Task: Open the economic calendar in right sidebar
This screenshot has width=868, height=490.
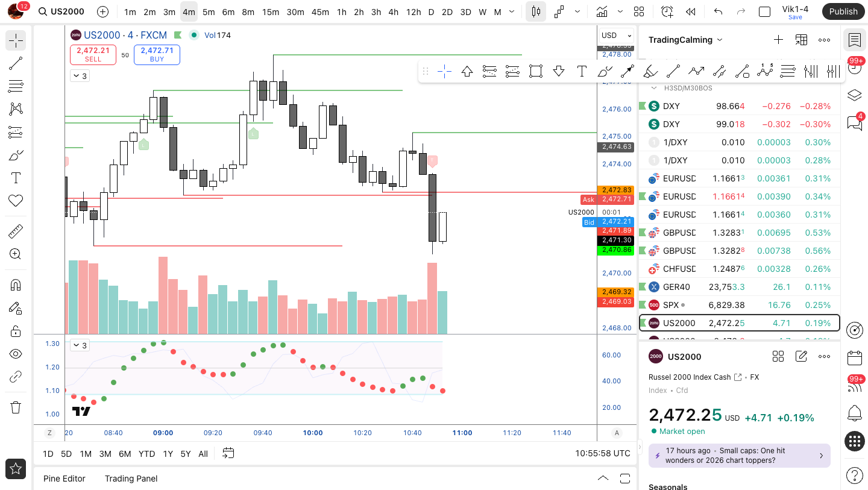Action: point(854,358)
